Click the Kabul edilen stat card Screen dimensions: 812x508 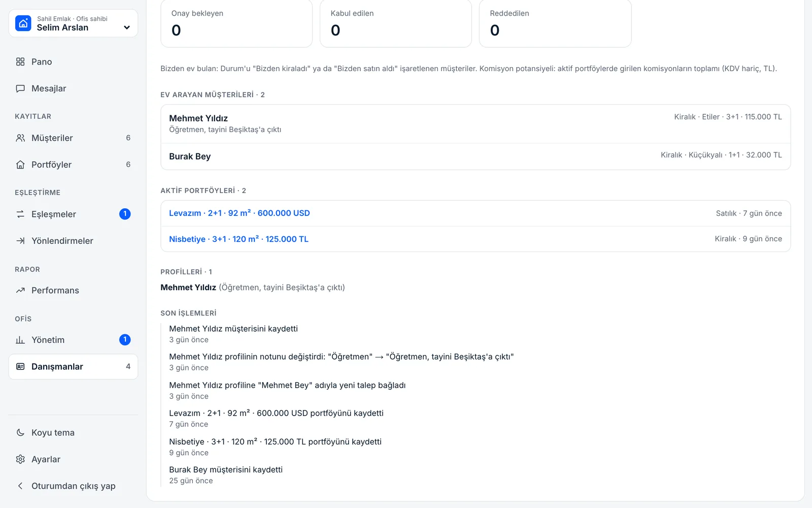pos(396,23)
